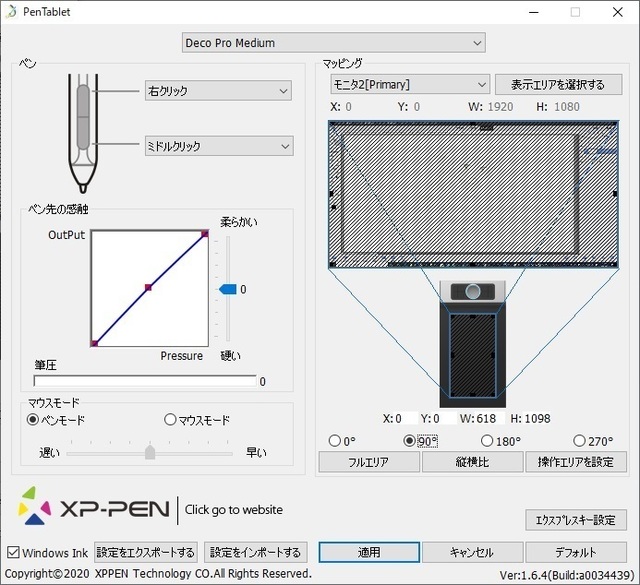Click the mouse speed slider handle
Image resolution: width=640 pixels, height=585 pixels.
coord(150,452)
